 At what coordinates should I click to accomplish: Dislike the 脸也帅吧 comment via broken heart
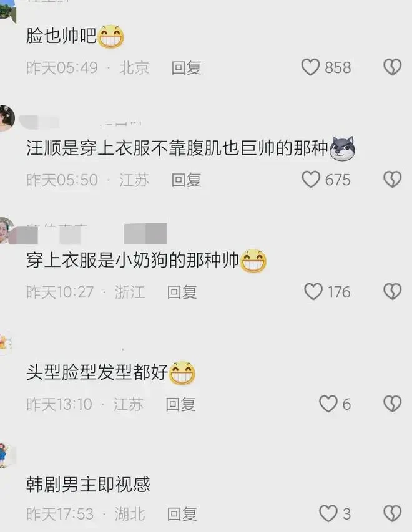[x=393, y=67]
